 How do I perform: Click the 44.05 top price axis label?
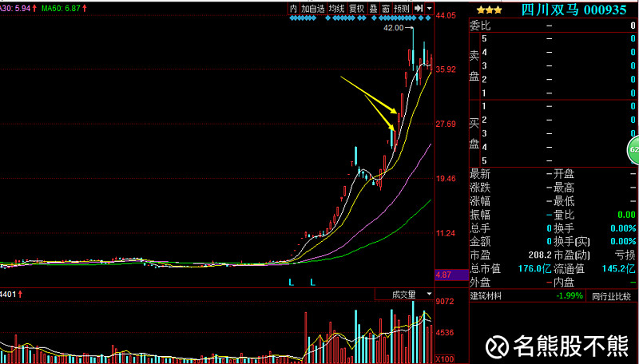pyautogui.click(x=446, y=15)
